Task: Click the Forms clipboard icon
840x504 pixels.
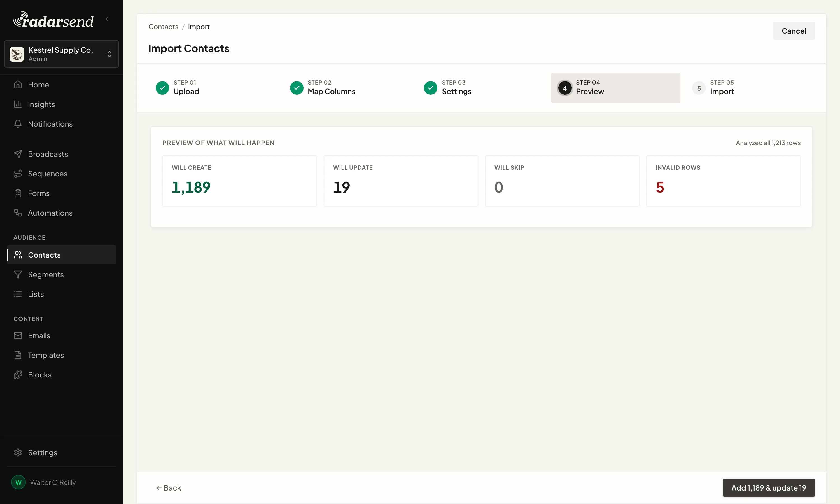Action: click(x=18, y=193)
